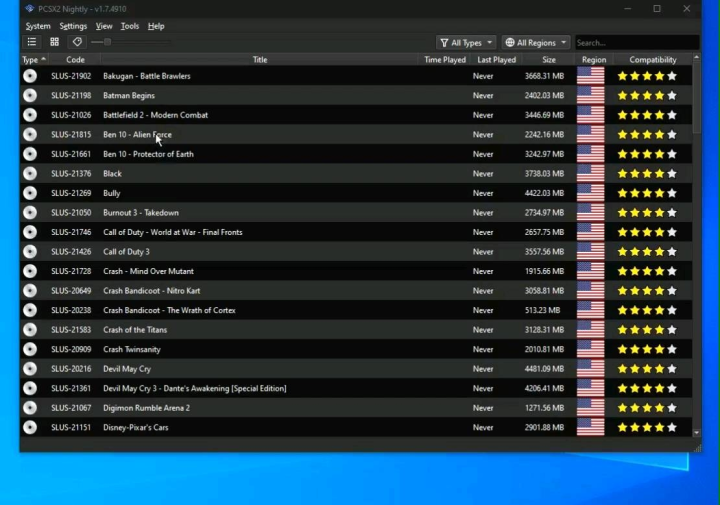The width and height of the screenshot is (720, 505).
Task: Toggle show titles tag icon
Action: click(78, 42)
